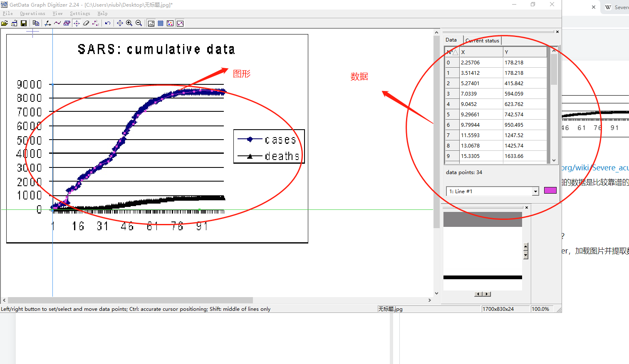This screenshot has width=629, height=364.
Task: Click canvas vertical scrollbar up arrow
Action: click(436, 32)
